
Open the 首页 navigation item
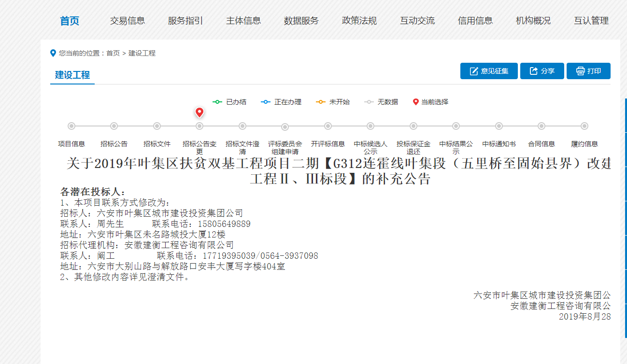point(70,21)
